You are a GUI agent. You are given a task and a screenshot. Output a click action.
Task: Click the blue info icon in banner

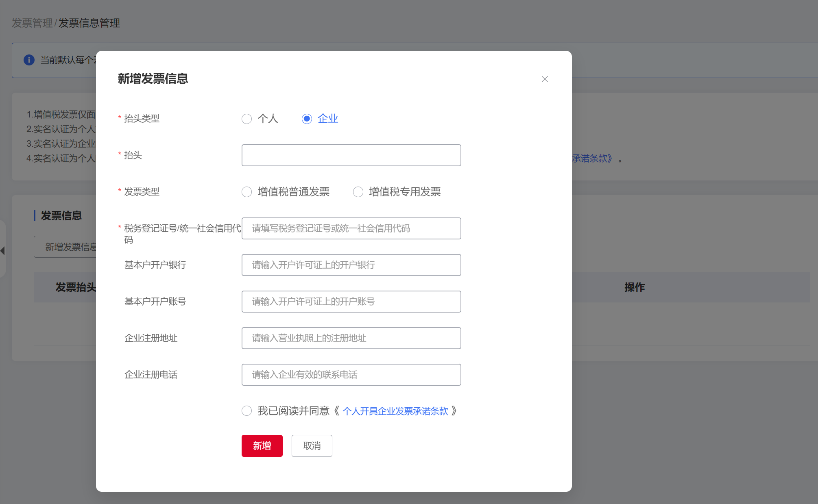point(29,60)
